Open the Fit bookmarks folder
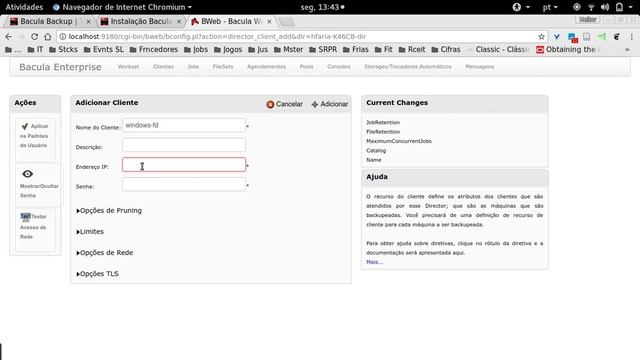The image size is (640, 360). (x=384, y=49)
